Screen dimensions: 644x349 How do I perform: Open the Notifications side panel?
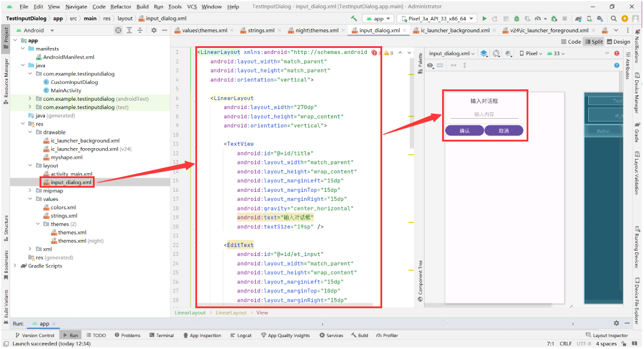637,46
